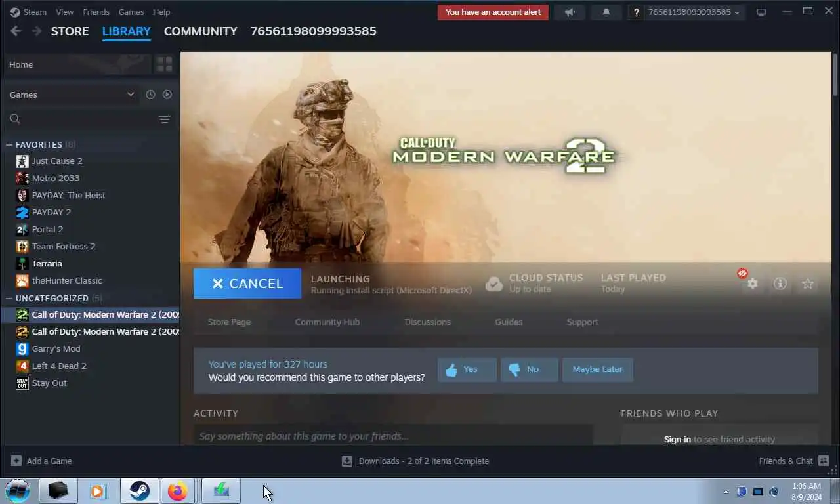Go back with the left arrow

click(x=16, y=31)
